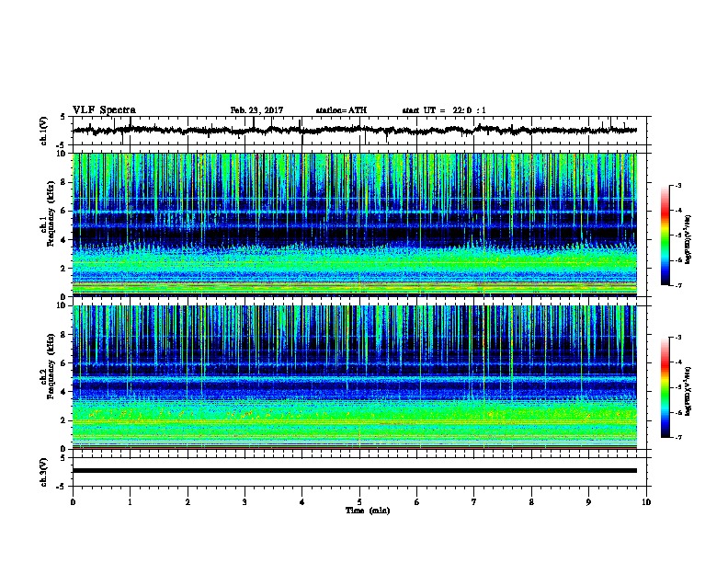Screen dimensions: 728x563
Task: Click the ch.2 color bar log(PSD) label
Action: (688, 392)
